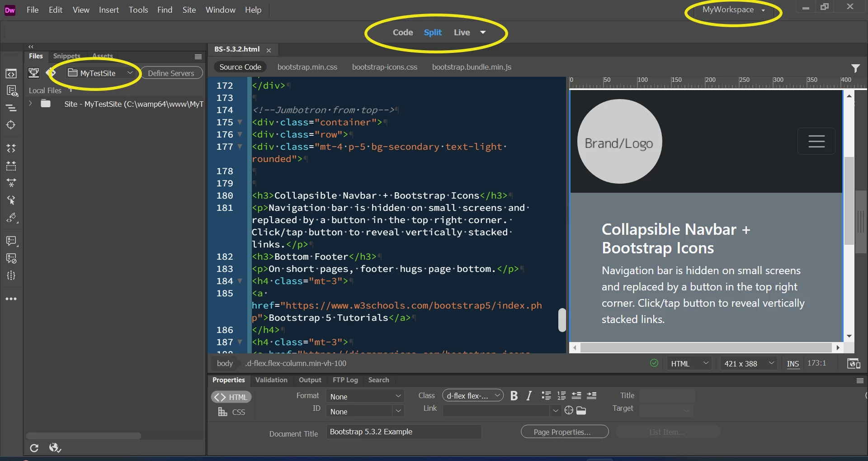868x461 pixels.
Task: Click the Page Properties... button
Action: tap(565, 432)
